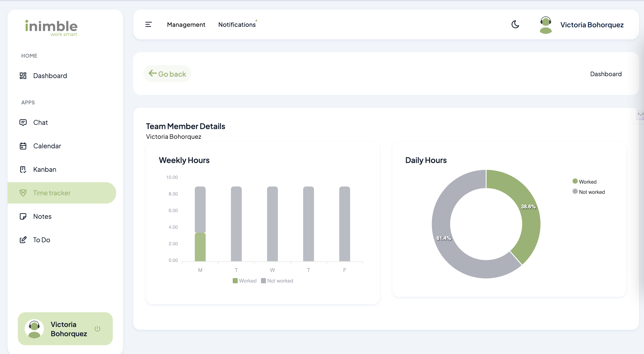Toggle dark mode with the moon icon
The width and height of the screenshot is (644, 354).
pyautogui.click(x=515, y=24)
